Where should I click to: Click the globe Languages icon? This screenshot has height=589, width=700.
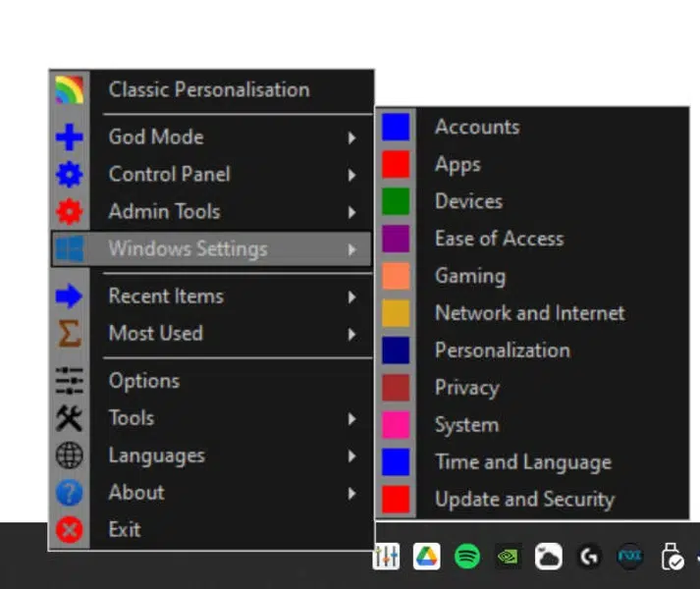[x=69, y=455]
